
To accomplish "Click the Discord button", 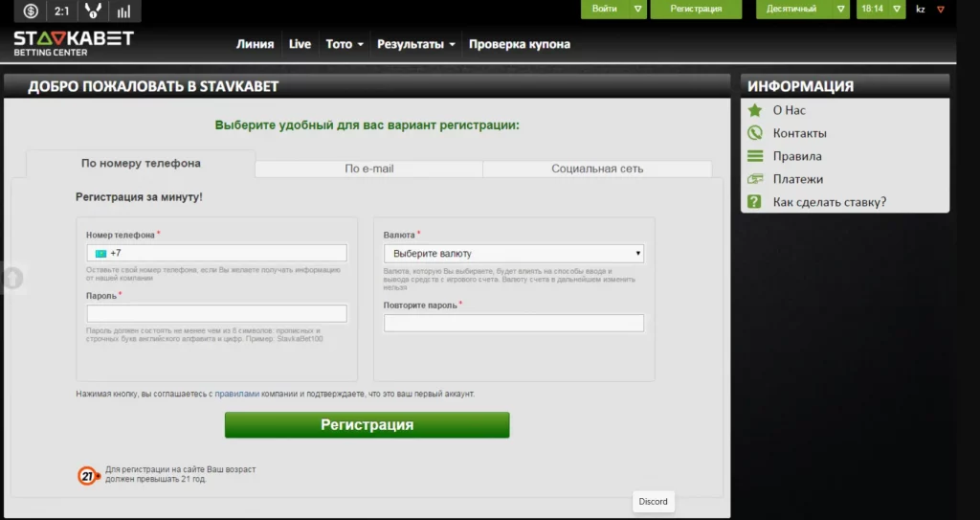I will point(653,501).
